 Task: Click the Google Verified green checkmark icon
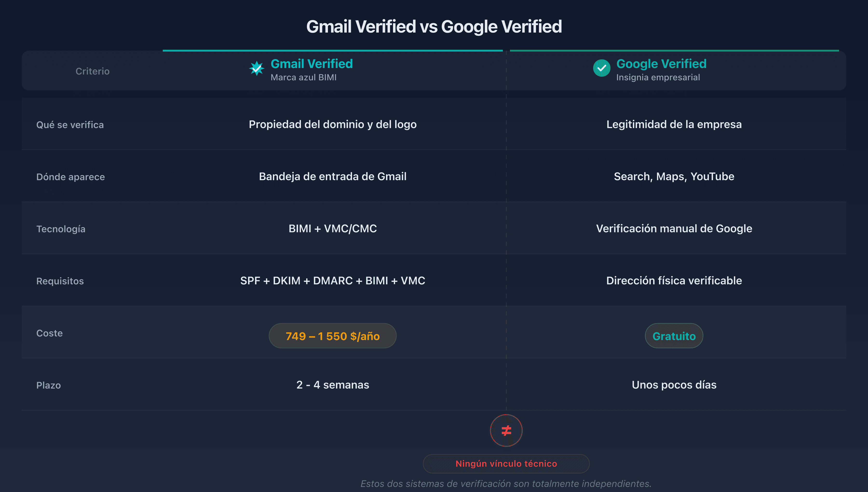(x=602, y=68)
